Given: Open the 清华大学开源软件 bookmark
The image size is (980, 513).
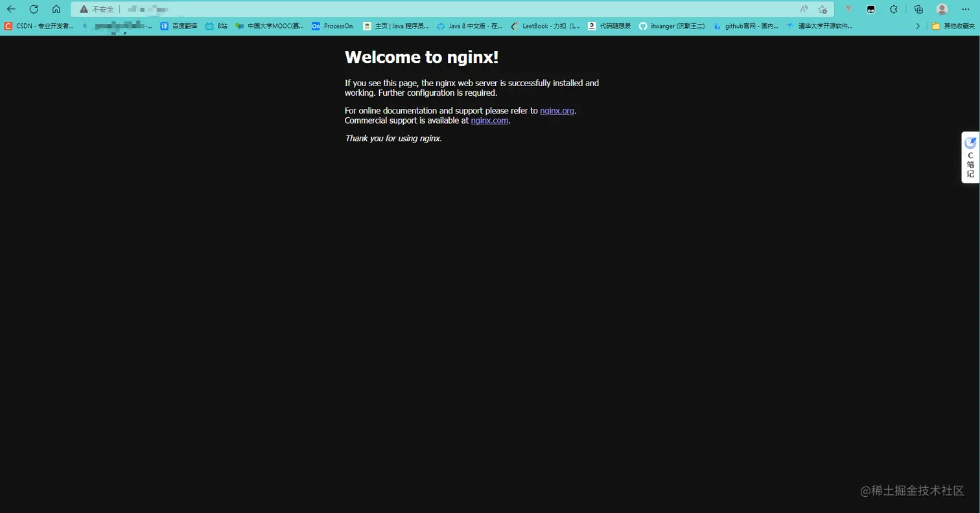Looking at the screenshot, I should coord(819,26).
